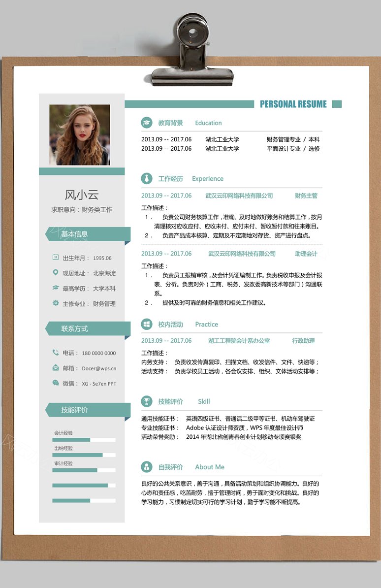Click the job title 财务主管
The height and width of the screenshot is (588, 381).
tap(306, 196)
